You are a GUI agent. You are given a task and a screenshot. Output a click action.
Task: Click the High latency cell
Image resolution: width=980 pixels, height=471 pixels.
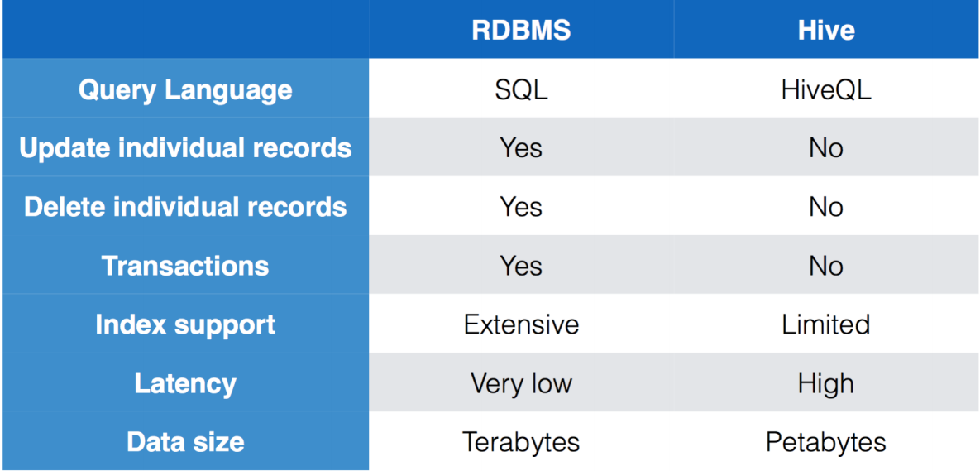[825, 382]
